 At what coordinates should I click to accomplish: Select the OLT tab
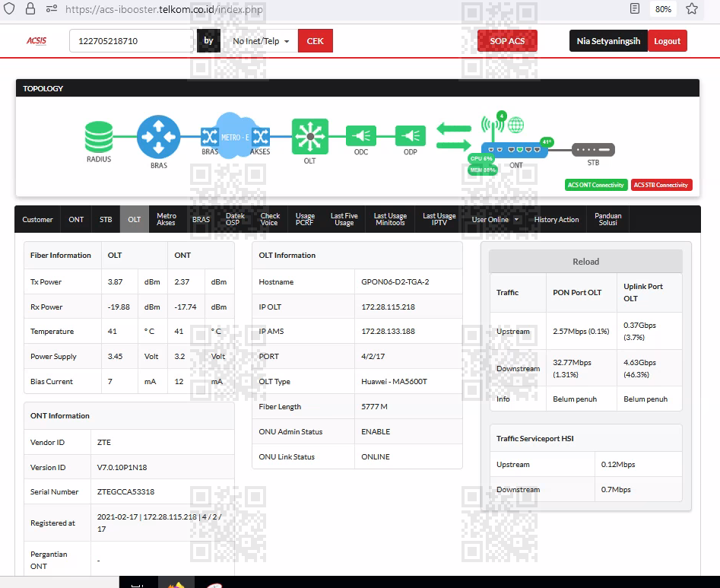(135, 220)
